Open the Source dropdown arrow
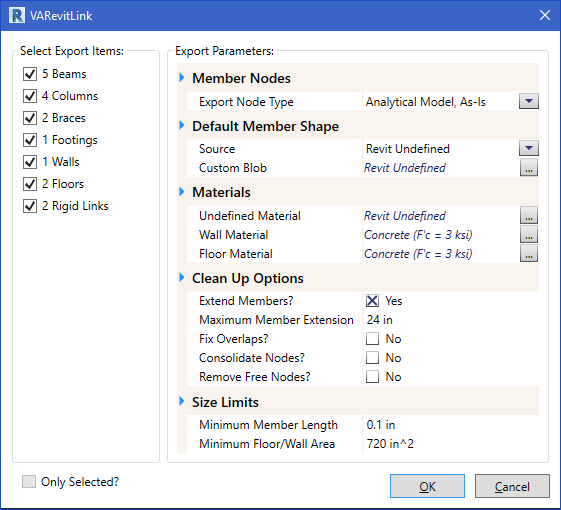The height and width of the screenshot is (510, 561). [529, 148]
